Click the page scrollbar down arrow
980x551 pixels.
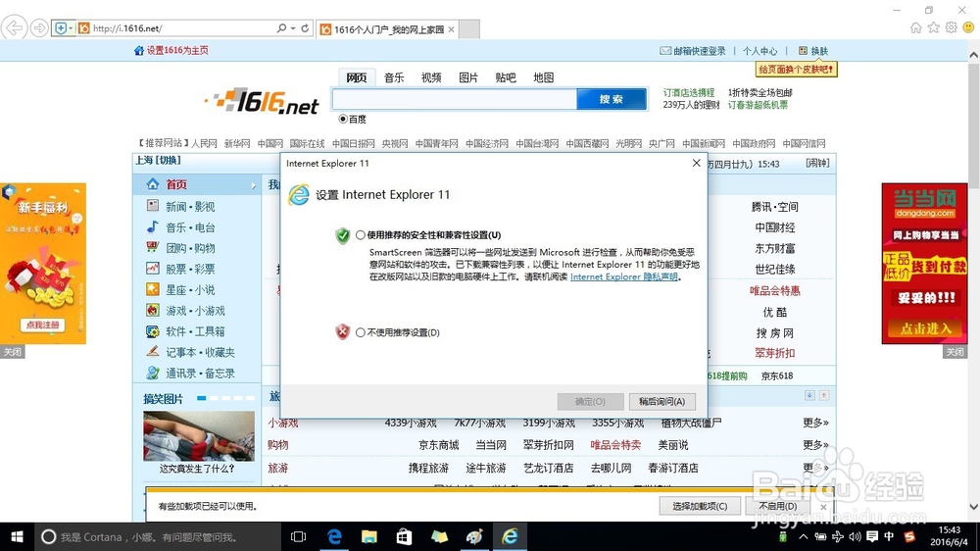click(x=974, y=507)
